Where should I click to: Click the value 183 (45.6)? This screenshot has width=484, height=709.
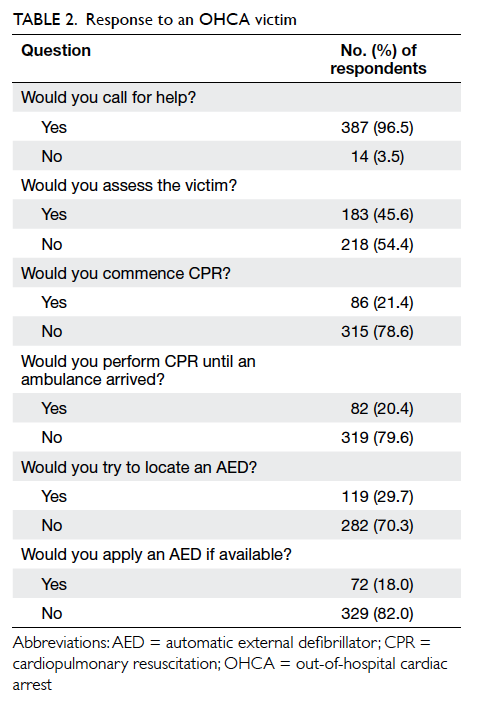tap(377, 214)
